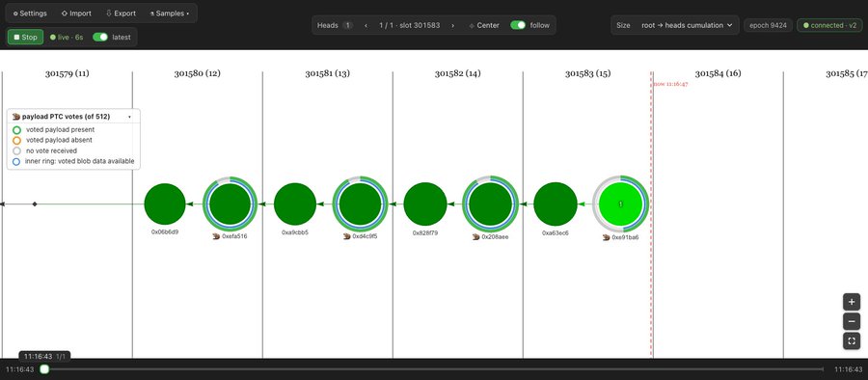Screen dimensions: 868x380
Task: Click slot header 301580 (12)
Action: 197,73
